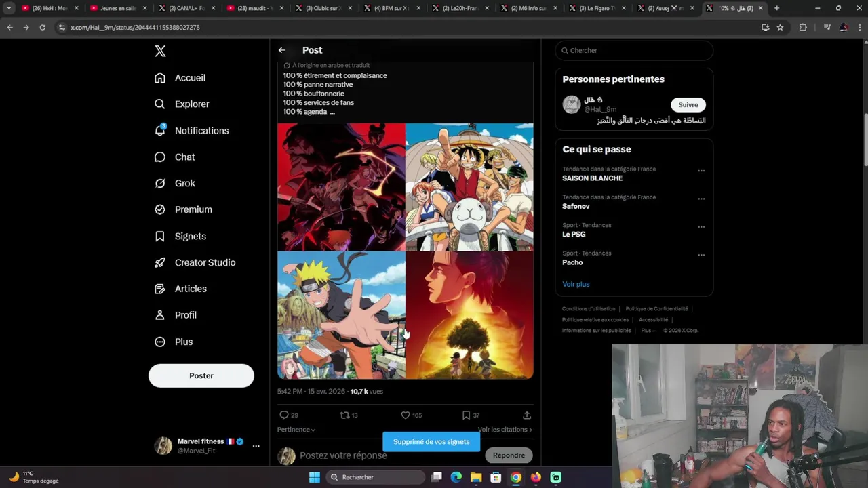Open more options for SAISON BLANCHE trend

[x=701, y=171]
